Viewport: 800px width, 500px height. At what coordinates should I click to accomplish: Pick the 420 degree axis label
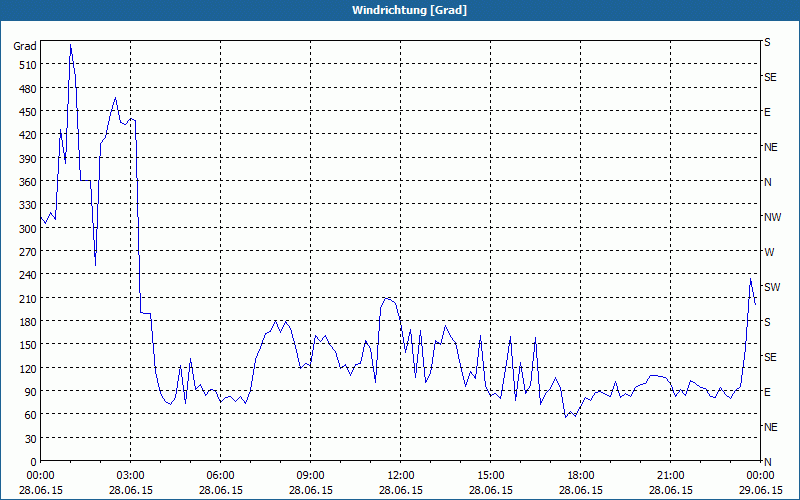coord(28,135)
